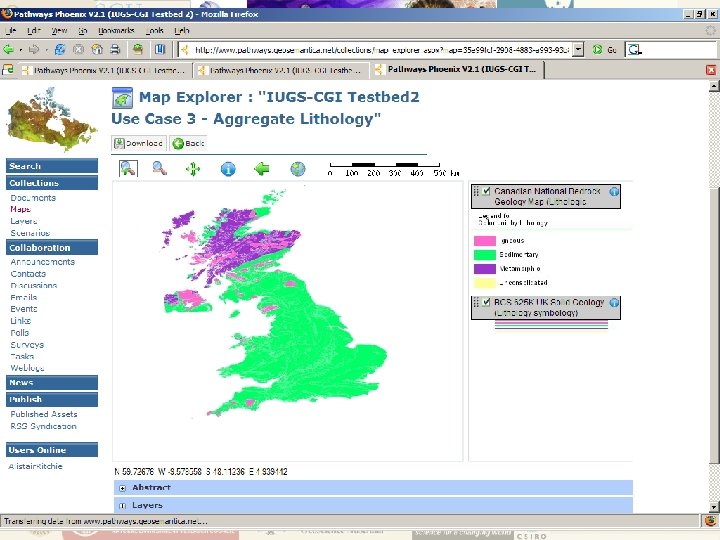Select the zoom-out magnifier map tool
Viewport: 720px width, 540px height.
(x=159, y=169)
